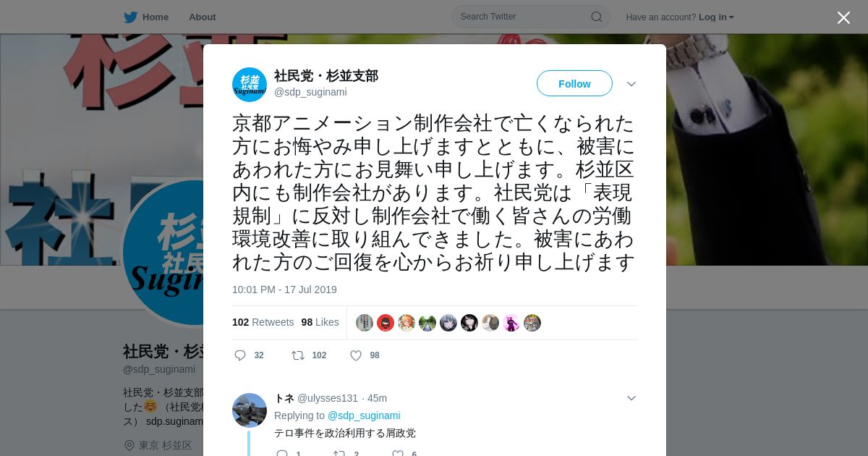This screenshot has width=868, height=456.
Task: Open the 社民党・杉並支部 profile avatar in the tweet
Action: coord(250,85)
